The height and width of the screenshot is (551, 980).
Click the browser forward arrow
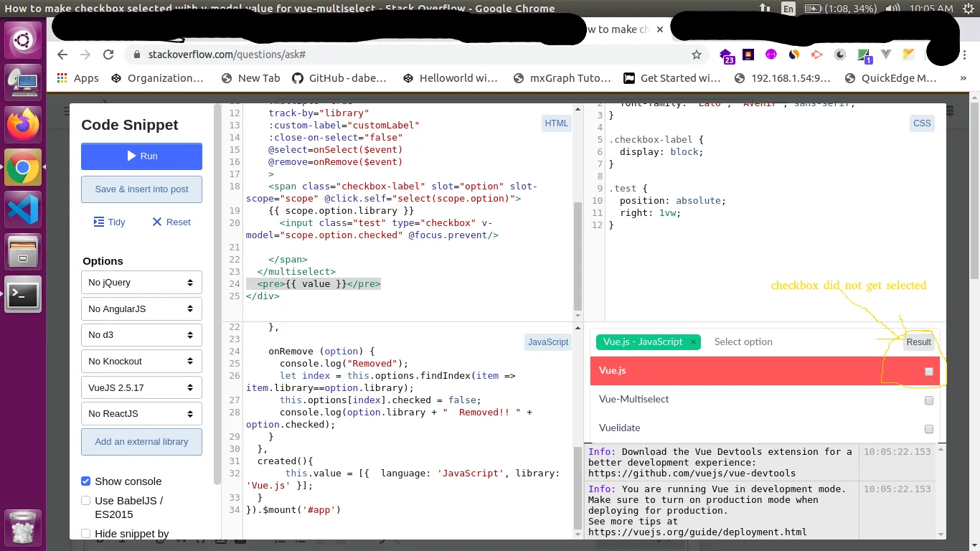(85, 55)
